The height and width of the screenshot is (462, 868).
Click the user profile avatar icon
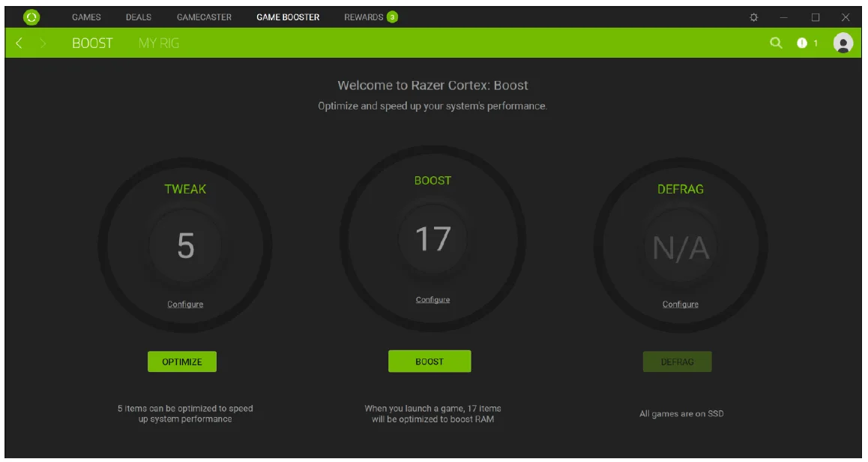843,43
